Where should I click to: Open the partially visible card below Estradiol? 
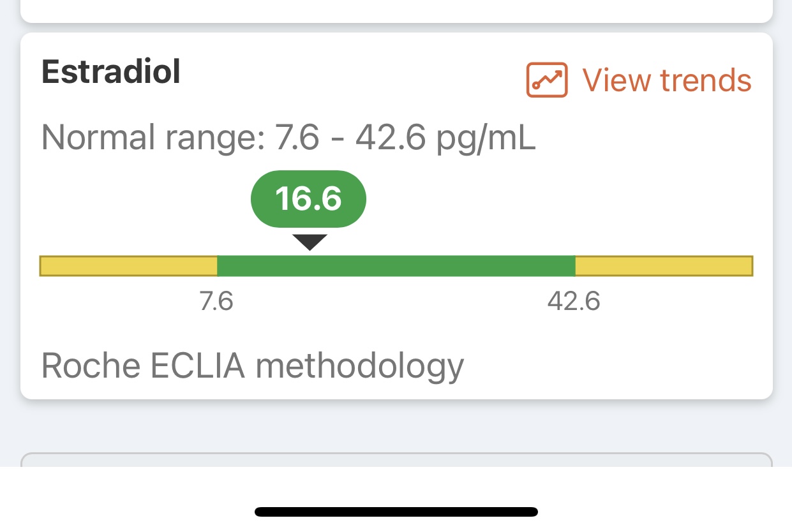(x=396, y=460)
